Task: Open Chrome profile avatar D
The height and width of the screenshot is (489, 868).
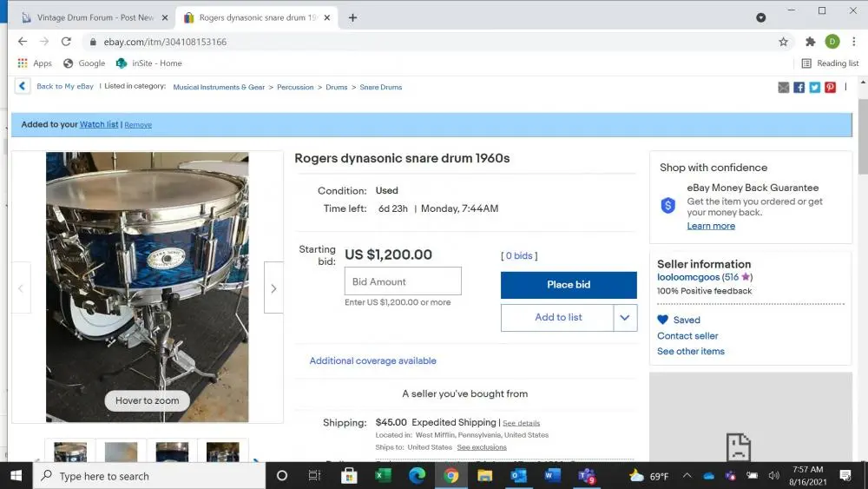Action: pos(832,42)
